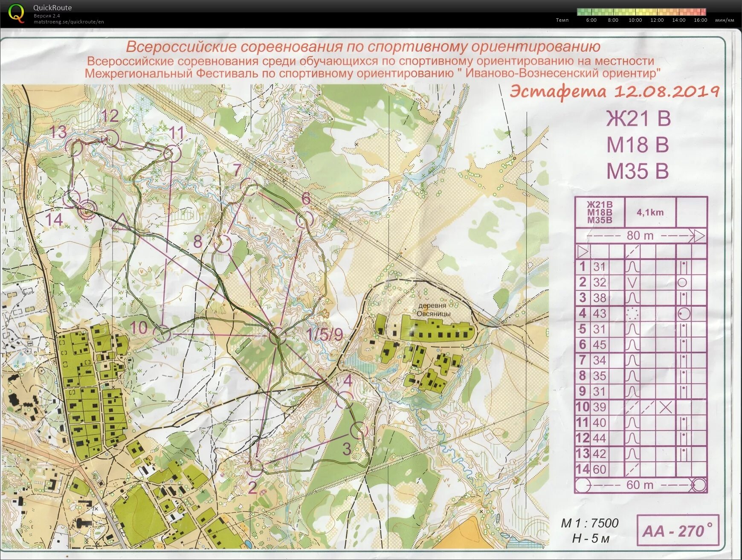Click the 'Эстафета 12.08.2019' heading
The width and height of the screenshot is (742, 560).
click(x=614, y=91)
